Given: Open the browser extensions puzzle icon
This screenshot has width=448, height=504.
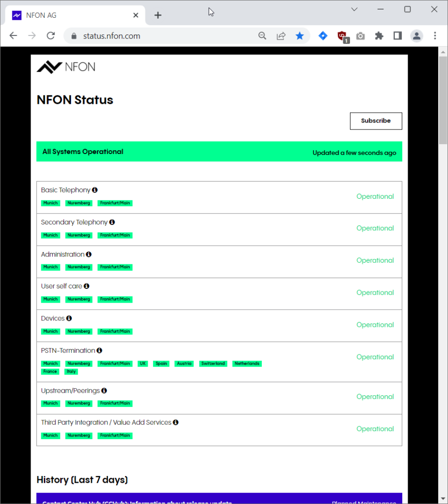Looking at the screenshot, I should coord(379,36).
